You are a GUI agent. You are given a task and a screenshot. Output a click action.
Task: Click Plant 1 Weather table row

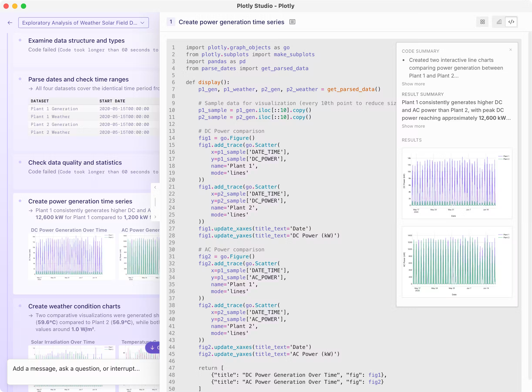[94, 117]
